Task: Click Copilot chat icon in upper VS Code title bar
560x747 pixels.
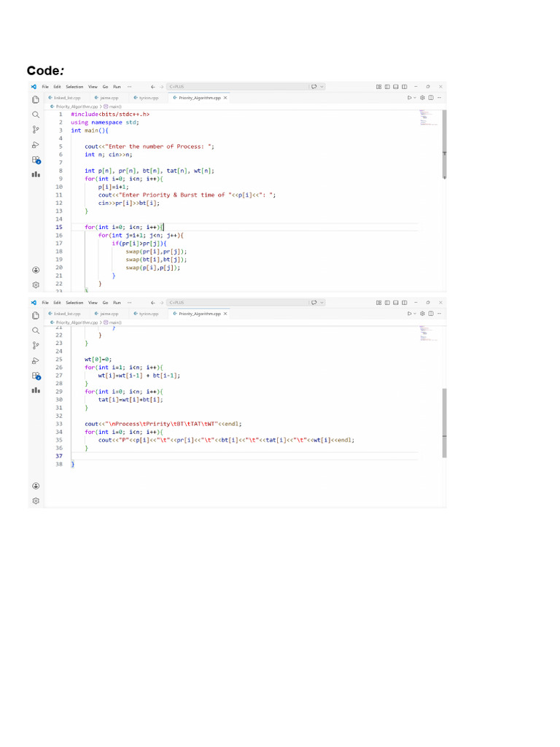Action: click(x=314, y=87)
